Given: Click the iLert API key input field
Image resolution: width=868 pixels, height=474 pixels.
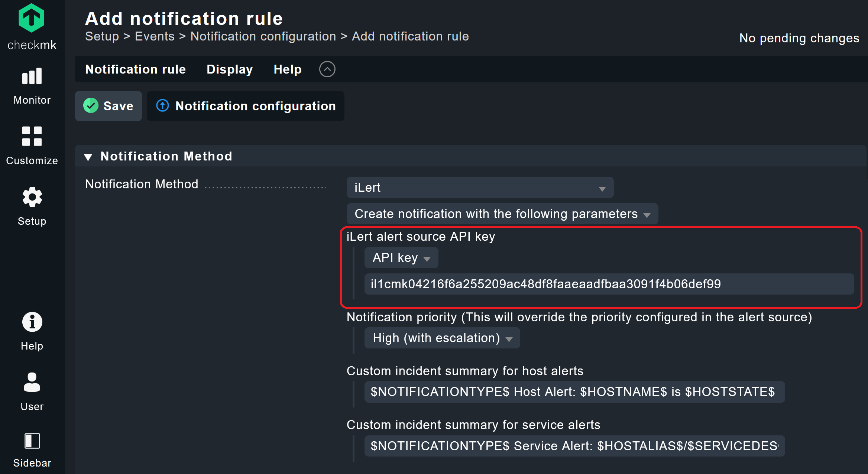Looking at the screenshot, I should 609,284.
